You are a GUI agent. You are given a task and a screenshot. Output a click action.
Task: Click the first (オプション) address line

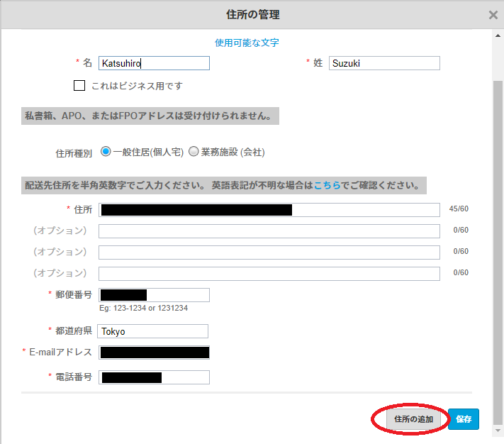(x=269, y=231)
